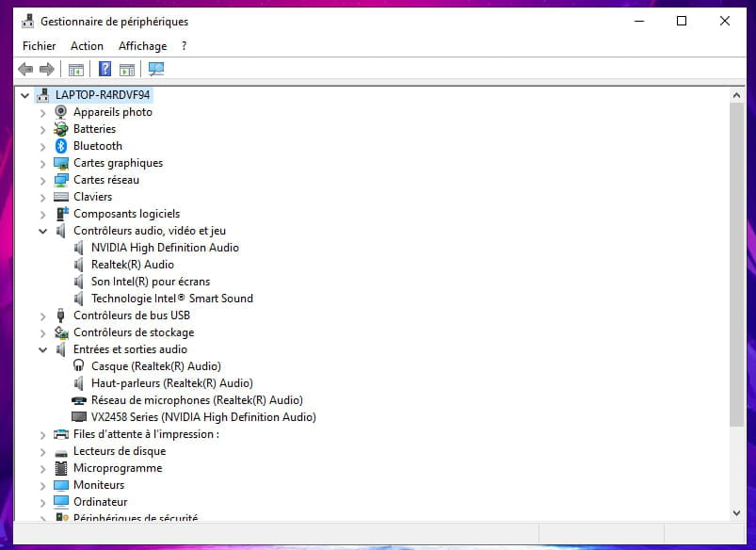The width and height of the screenshot is (756, 550).
Task: Click the vertical scrollbar down arrow
Action: pyautogui.click(x=736, y=513)
